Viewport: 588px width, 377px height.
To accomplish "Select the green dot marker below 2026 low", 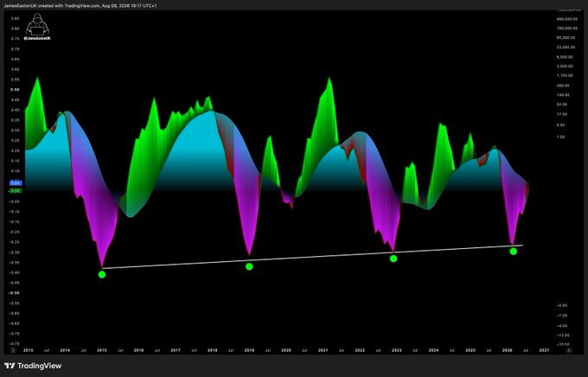I will [514, 252].
